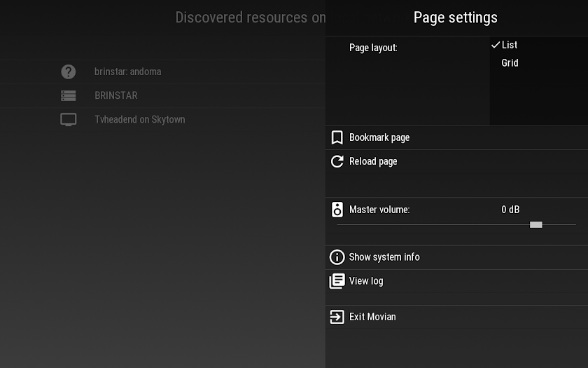Screen dimensions: 588x368
Task: Click the Page layout label
Action: [x=373, y=48]
